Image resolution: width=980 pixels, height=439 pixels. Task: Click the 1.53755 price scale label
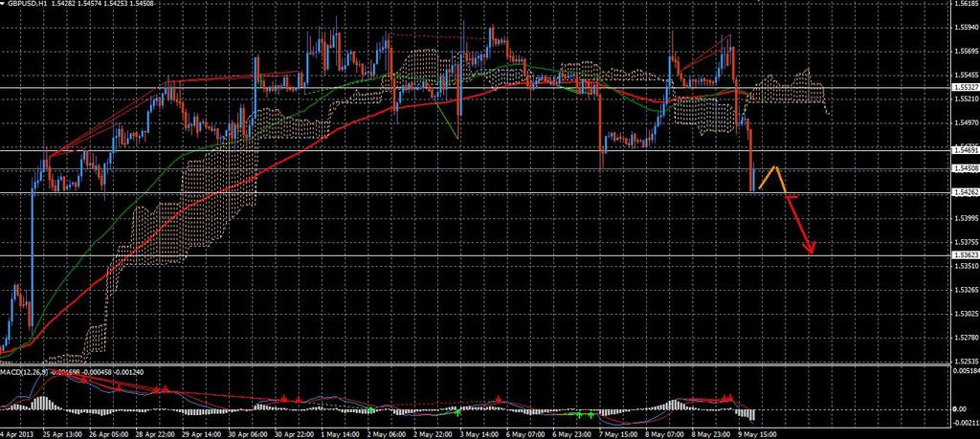pos(967,242)
